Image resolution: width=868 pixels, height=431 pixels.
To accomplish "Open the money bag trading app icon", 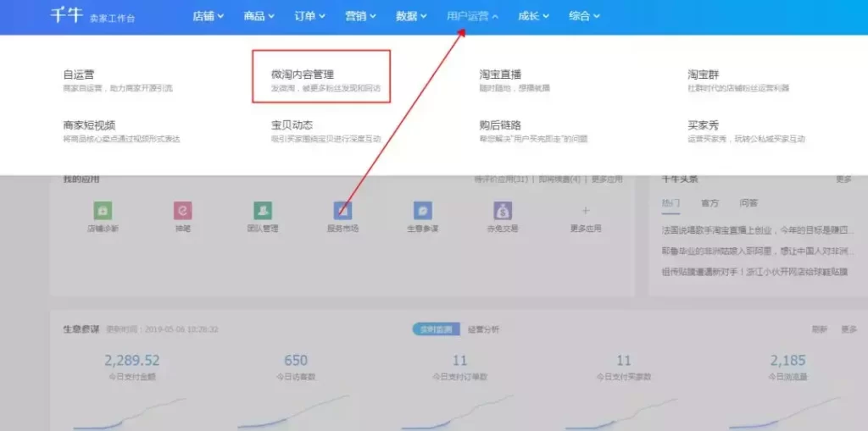I will (503, 210).
